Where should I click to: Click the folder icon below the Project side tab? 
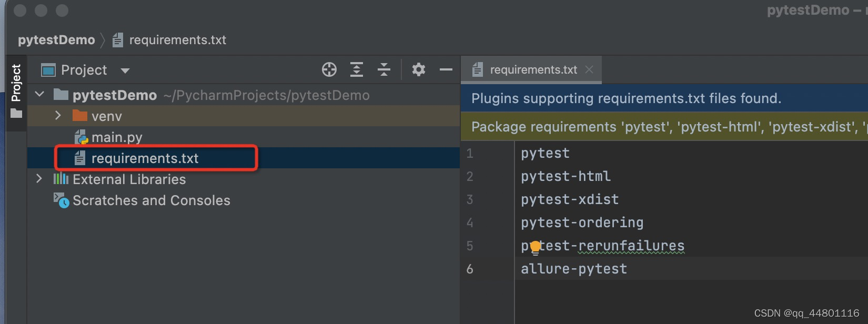tap(16, 114)
